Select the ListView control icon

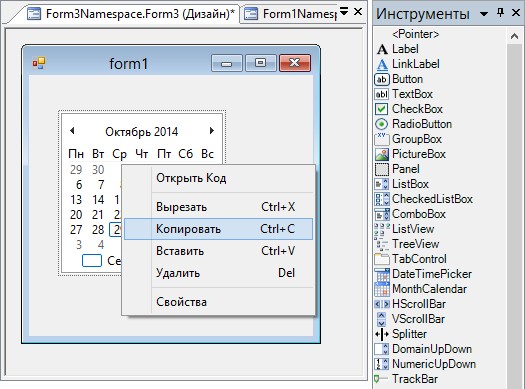click(x=382, y=229)
